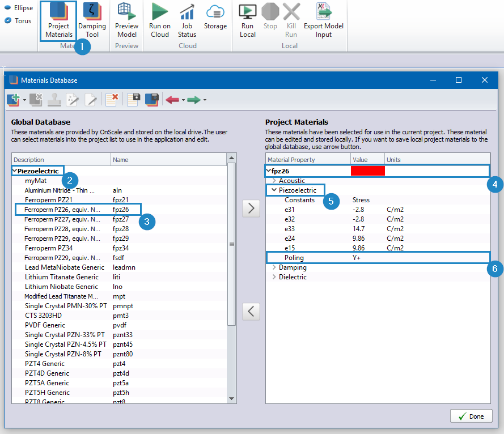Select CTS 3203HD material
This screenshot has height=434, width=504.
coord(119,316)
